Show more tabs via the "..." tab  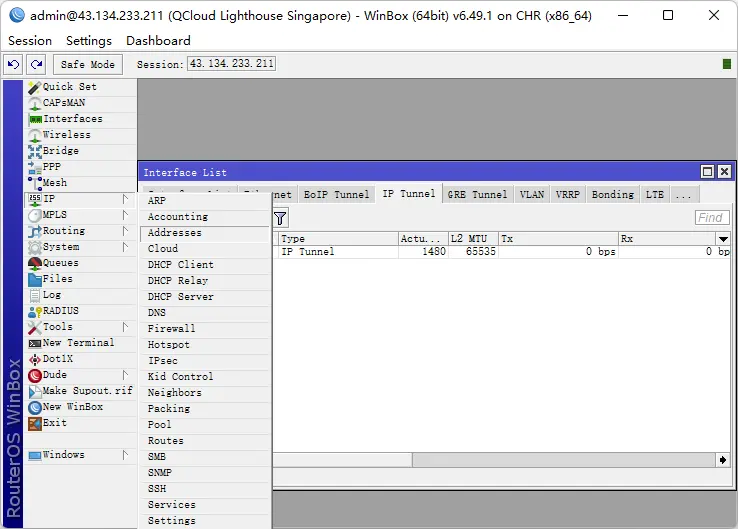tap(683, 195)
